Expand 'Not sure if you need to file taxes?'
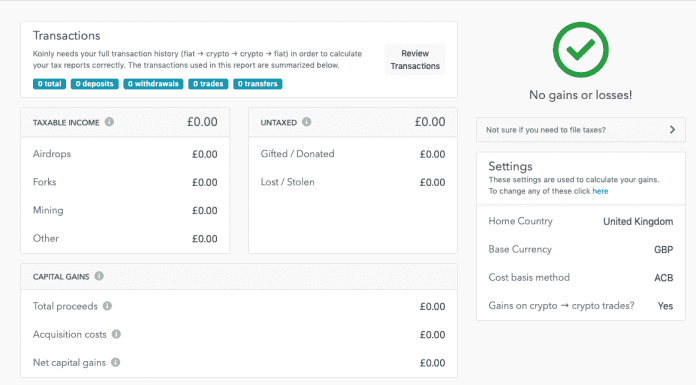 (x=581, y=130)
